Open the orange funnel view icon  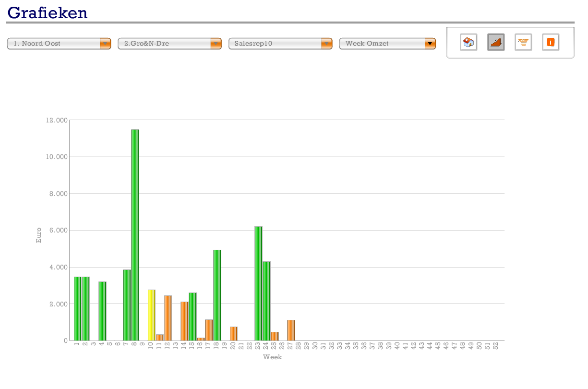523,42
